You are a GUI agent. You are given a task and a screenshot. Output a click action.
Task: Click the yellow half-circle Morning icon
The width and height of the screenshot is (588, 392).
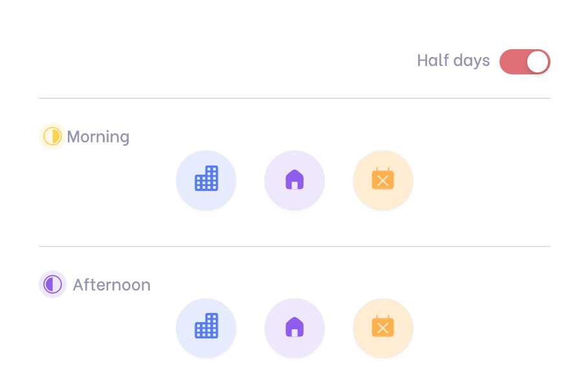pos(52,136)
